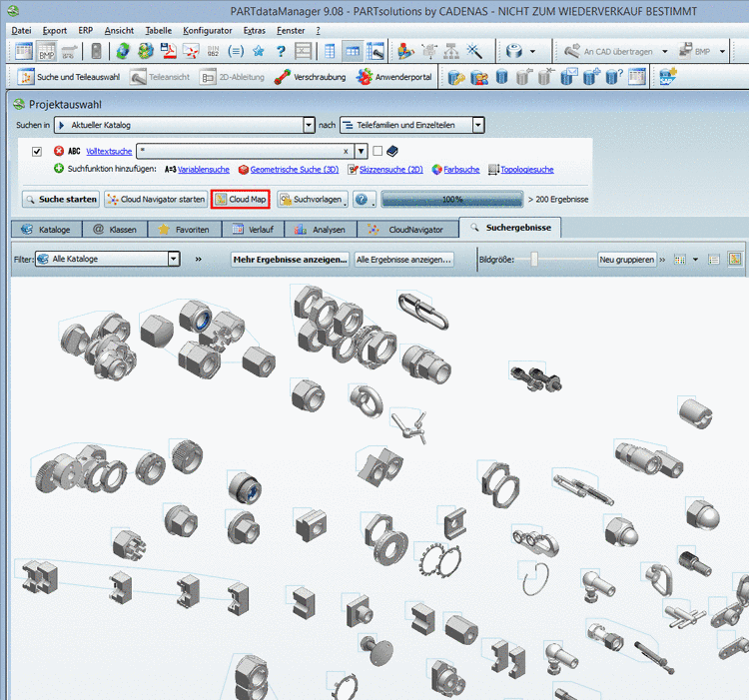Click the green-blue globe refresh icon
The image size is (749, 700).
click(123, 51)
